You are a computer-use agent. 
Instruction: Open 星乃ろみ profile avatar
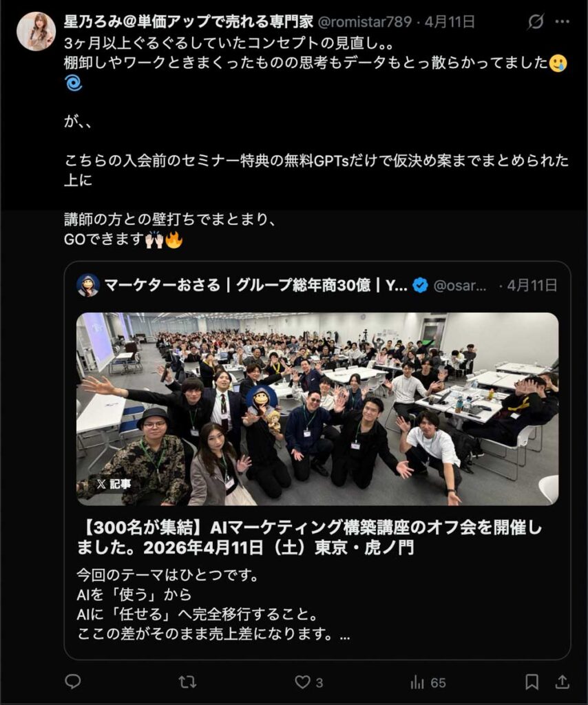point(36,31)
